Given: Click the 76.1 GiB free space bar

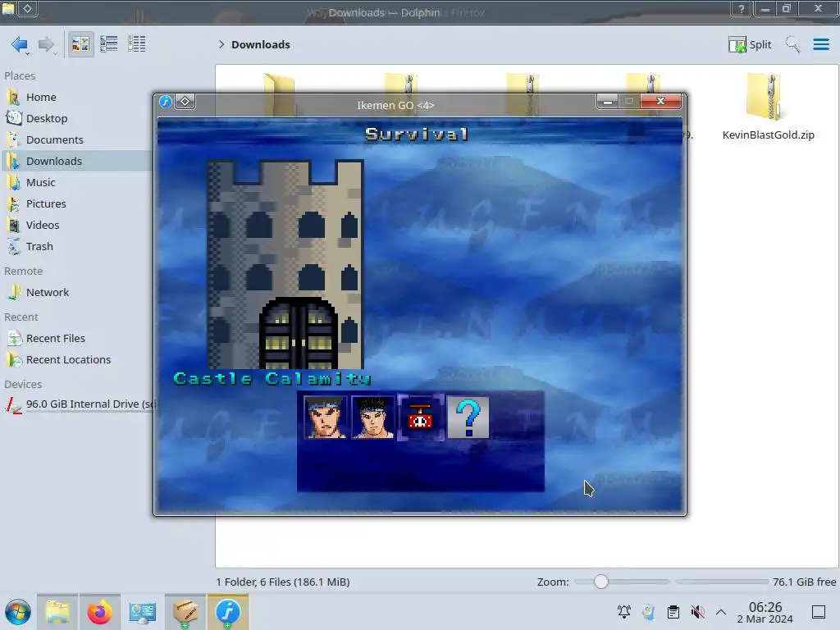Looking at the screenshot, I should coord(722,582).
